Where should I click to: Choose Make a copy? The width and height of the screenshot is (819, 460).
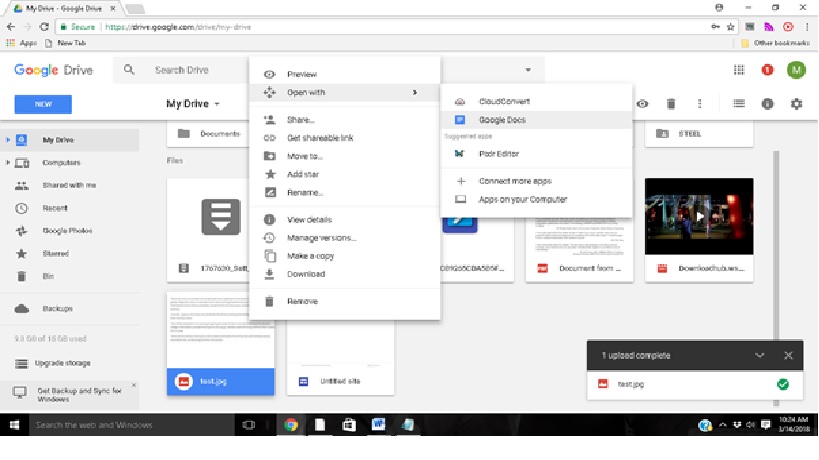[x=345, y=256]
